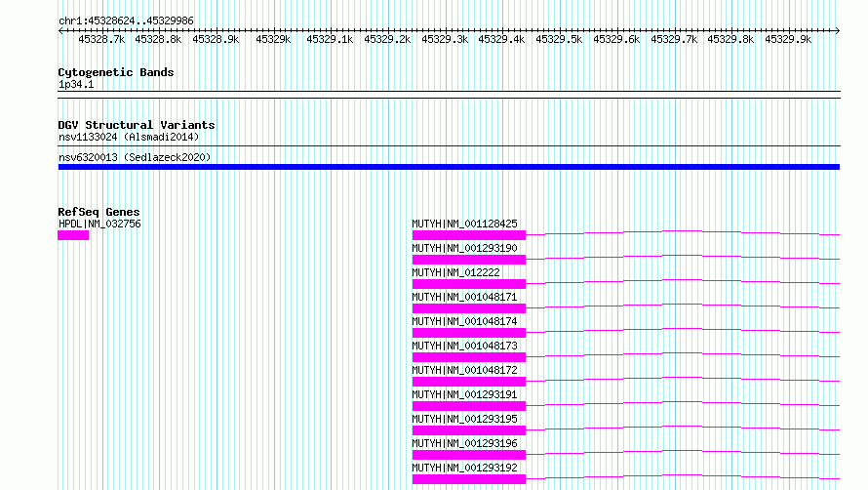Open the MUTYH|NM_001293195 transcript label
This screenshot has width=868, height=490.
(x=464, y=419)
